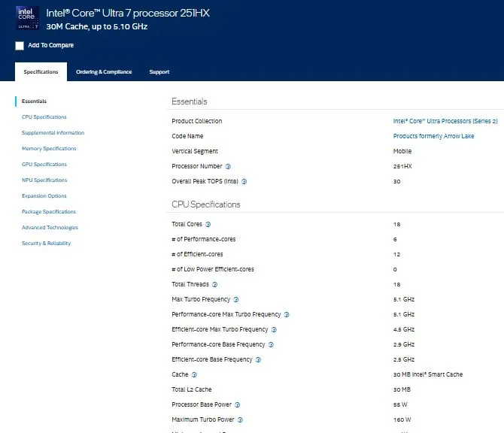Select the processor title Intel Core Ultra 7 251HX
Image resolution: width=504 pixels, height=433 pixels.
pyautogui.click(x=128, y=13)
